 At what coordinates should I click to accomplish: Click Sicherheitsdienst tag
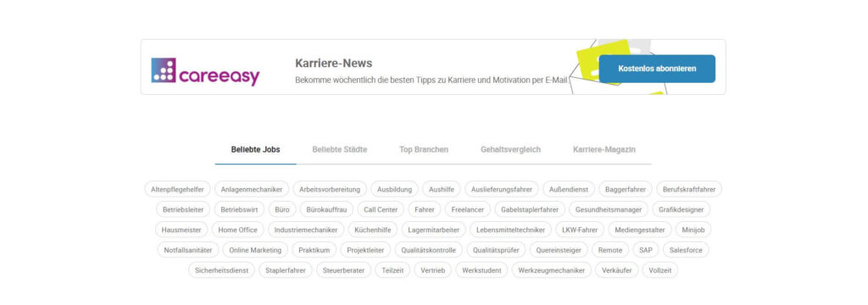click(x=222, y=270)
